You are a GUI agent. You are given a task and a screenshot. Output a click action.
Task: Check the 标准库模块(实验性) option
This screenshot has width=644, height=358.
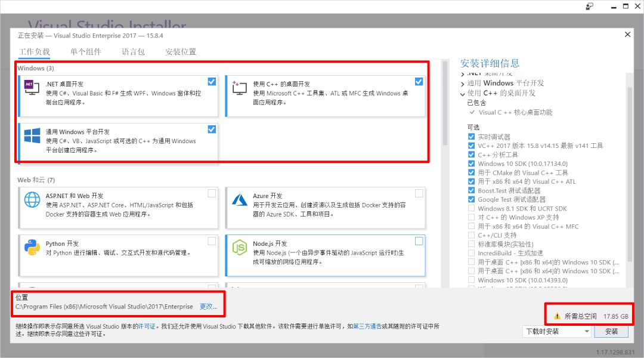click(471, 244)
